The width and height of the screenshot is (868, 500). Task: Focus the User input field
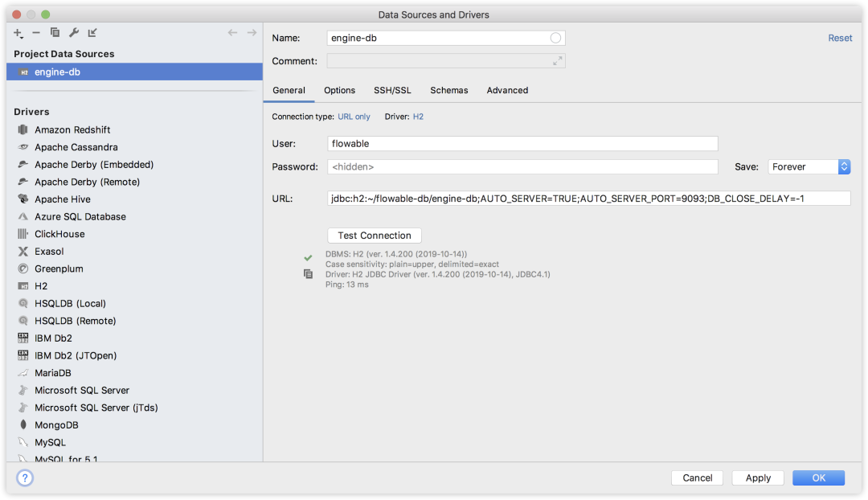click(x=522, y=143)
